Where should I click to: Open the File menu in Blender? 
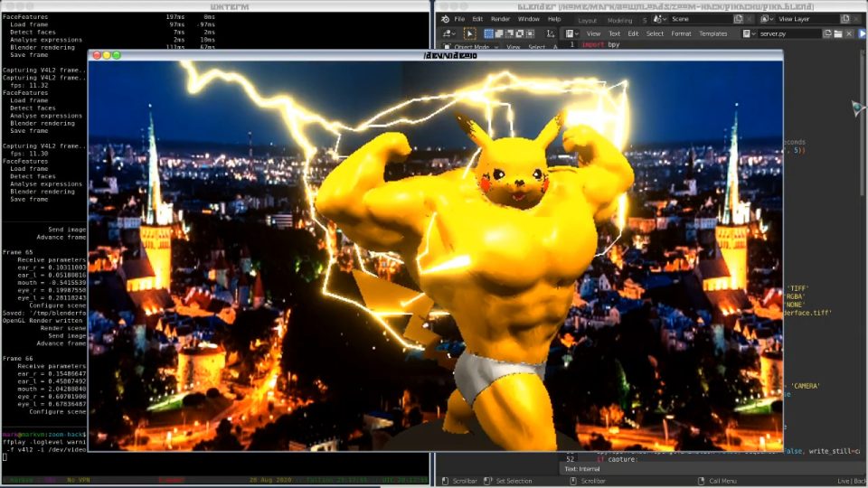(x=459, y=19)
